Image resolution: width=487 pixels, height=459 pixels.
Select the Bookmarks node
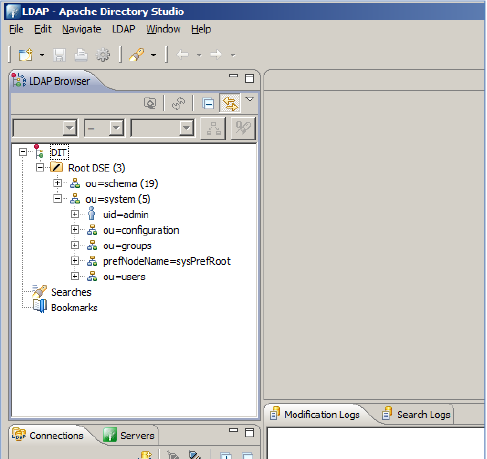click(x=74, y=308)
